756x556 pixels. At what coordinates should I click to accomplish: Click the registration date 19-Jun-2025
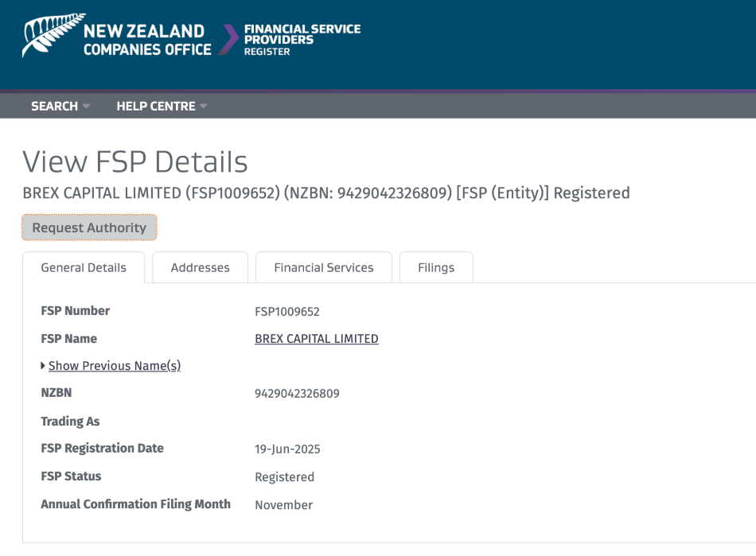[x=287, y=449]
